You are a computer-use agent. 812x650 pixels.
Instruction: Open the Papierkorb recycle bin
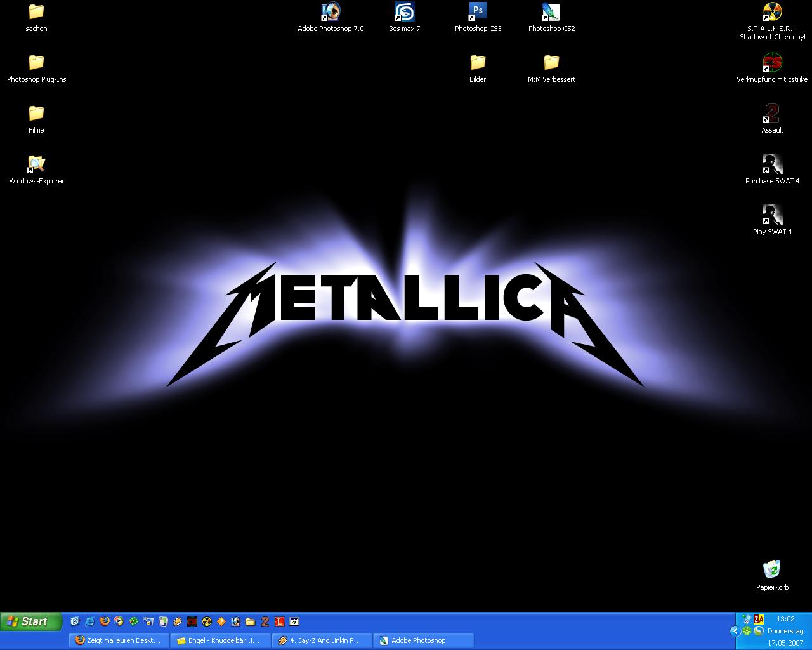pos(772,576)
